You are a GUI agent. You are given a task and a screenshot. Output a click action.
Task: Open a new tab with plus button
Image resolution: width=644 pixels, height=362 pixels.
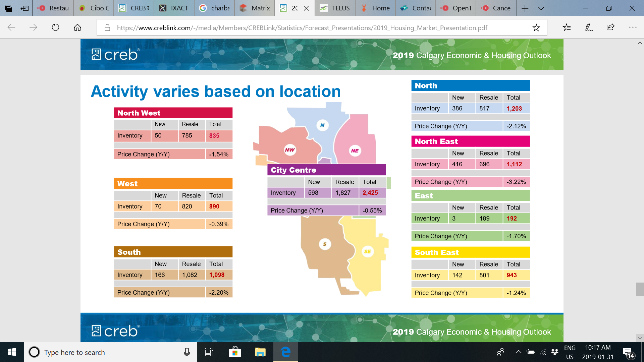525,8
